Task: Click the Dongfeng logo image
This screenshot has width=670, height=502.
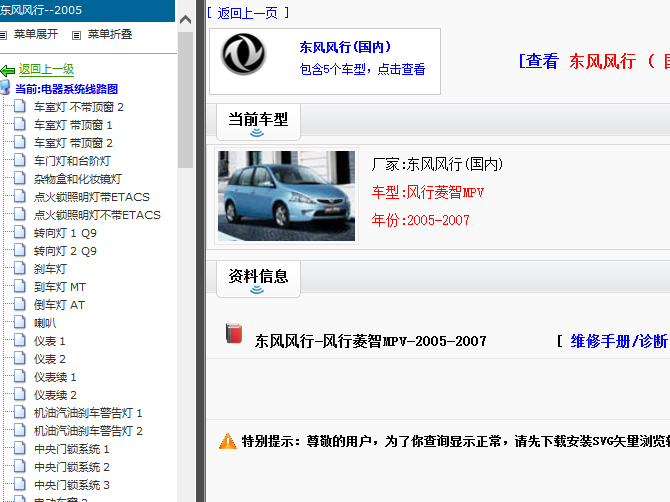Action: tap(244, 55)
